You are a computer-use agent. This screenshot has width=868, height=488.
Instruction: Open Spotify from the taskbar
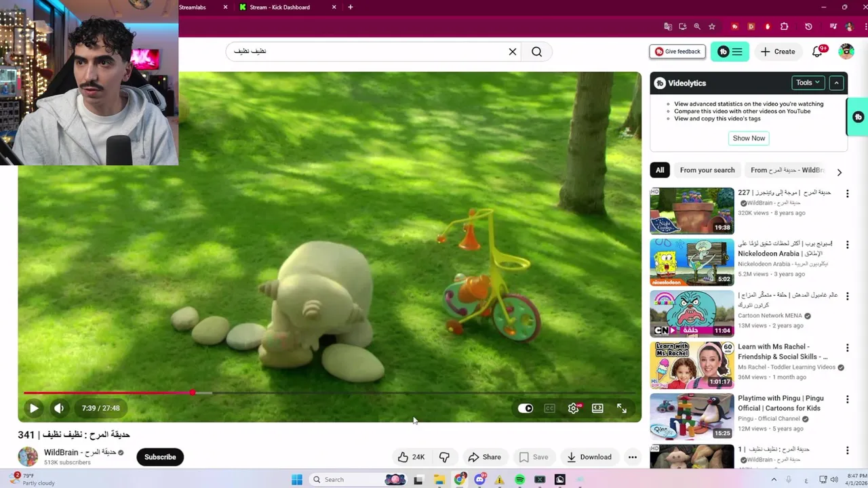click(519, 479)
